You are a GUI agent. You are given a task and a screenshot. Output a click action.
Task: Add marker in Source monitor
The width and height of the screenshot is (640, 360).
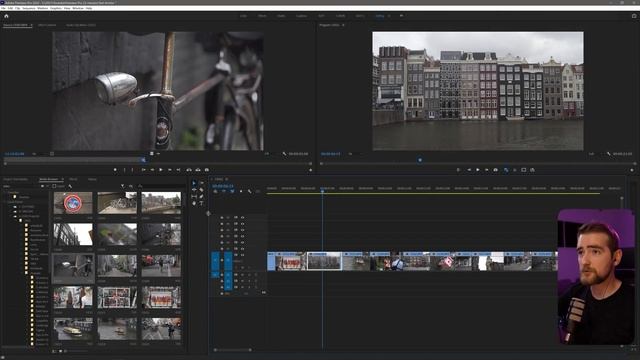tap(115, 170)
